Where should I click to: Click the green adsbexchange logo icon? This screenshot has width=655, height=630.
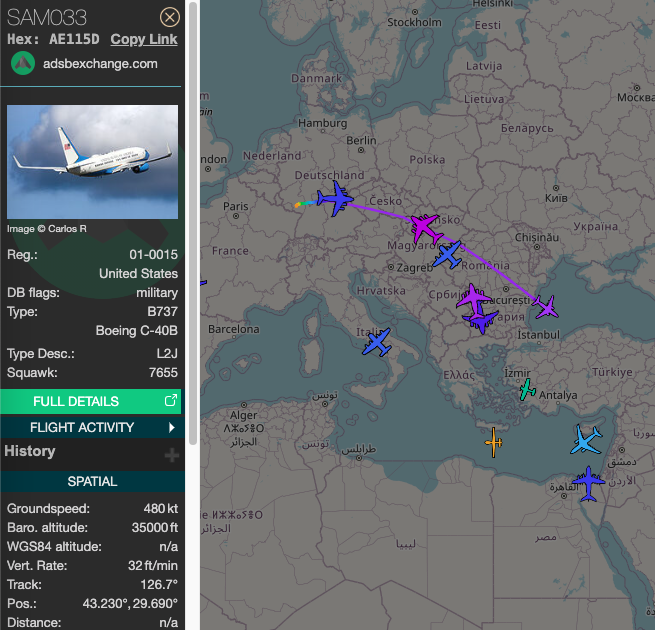23,63
